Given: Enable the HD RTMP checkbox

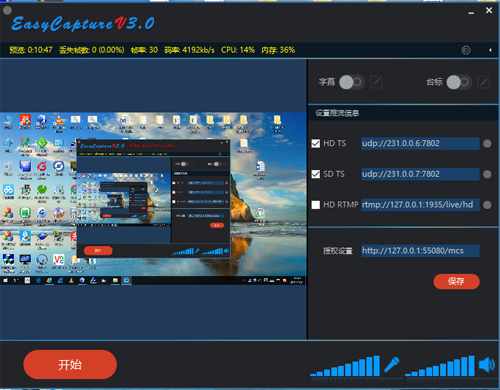Looking at the screenshot, I should [x=316, y=205].
